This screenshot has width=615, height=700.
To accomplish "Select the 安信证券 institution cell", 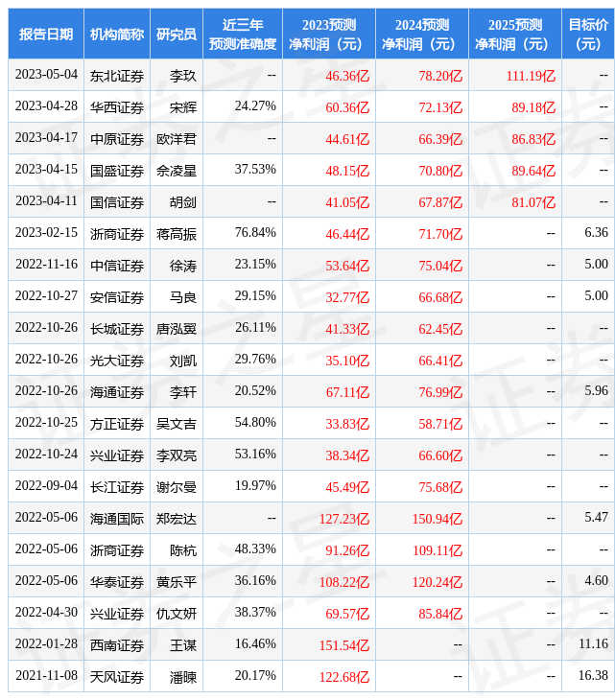I will [117, 298].
